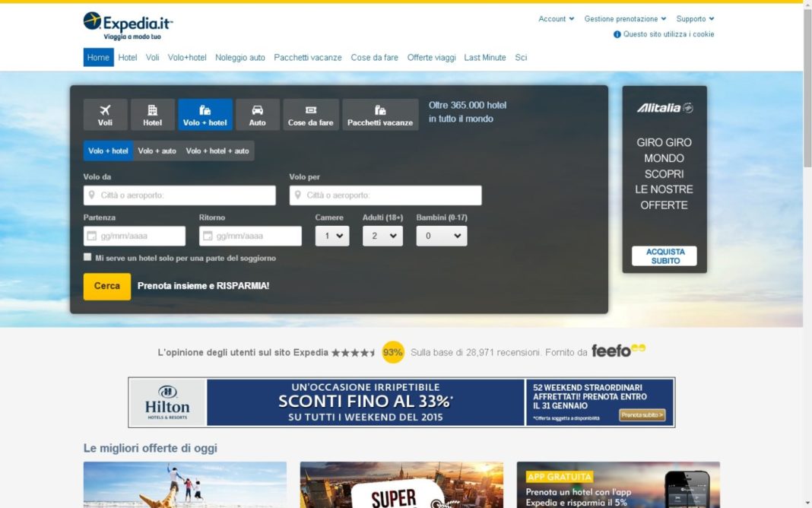Click the Ritorno date field
This screenshot has width=812, height=508.
[x=250, y=237]
